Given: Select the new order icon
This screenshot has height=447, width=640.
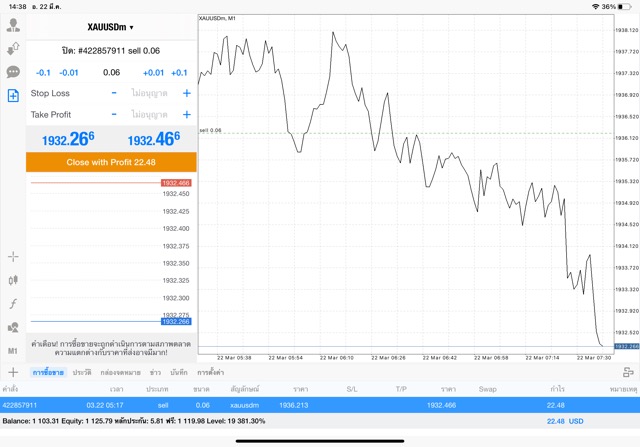Looking at the screenshot, I should point(13,96).
